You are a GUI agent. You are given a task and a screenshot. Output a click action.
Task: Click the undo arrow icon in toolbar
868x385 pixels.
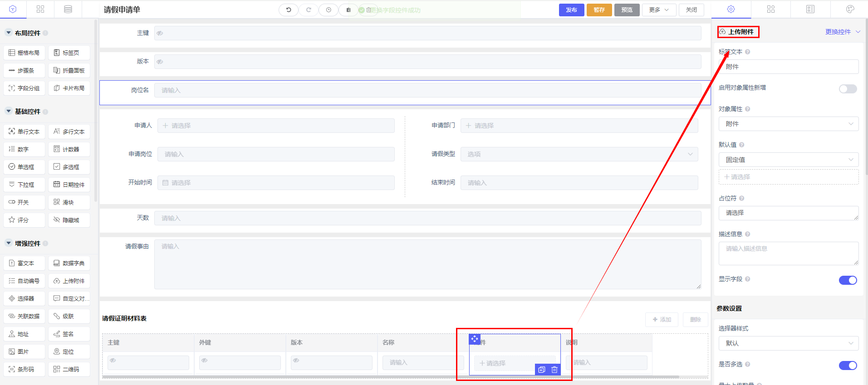289,10
